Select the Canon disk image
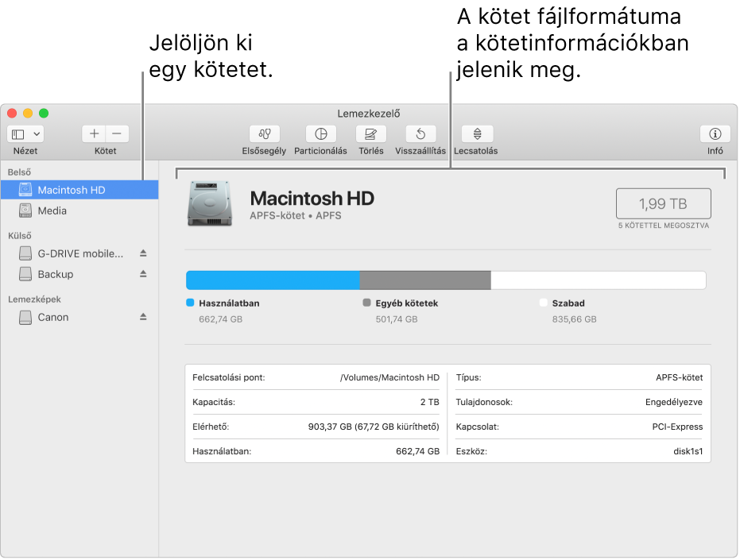This screenshot has height=560, width=740. (79, 318)
